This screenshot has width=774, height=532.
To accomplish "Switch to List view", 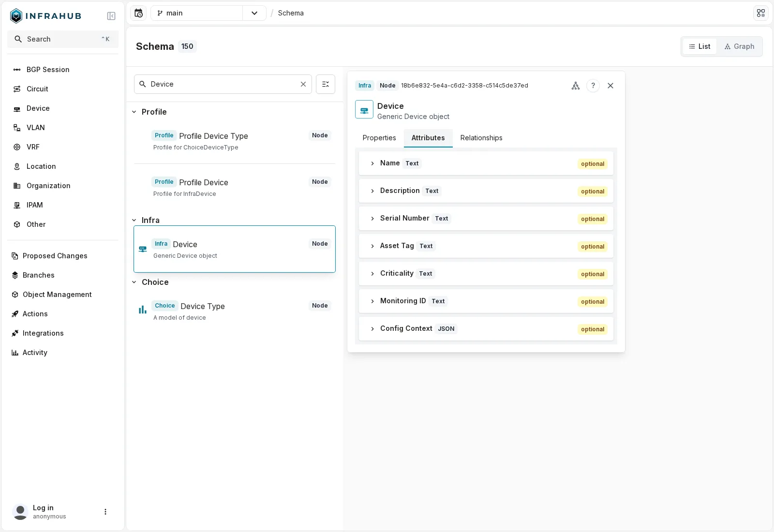I will [x=700, y=46].
